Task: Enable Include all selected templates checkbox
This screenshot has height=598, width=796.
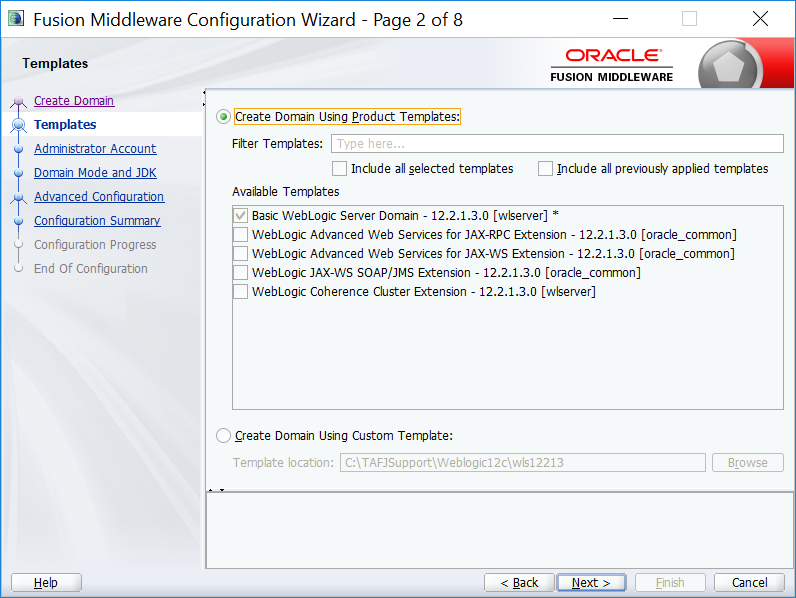Action: [x=340, y=169]
